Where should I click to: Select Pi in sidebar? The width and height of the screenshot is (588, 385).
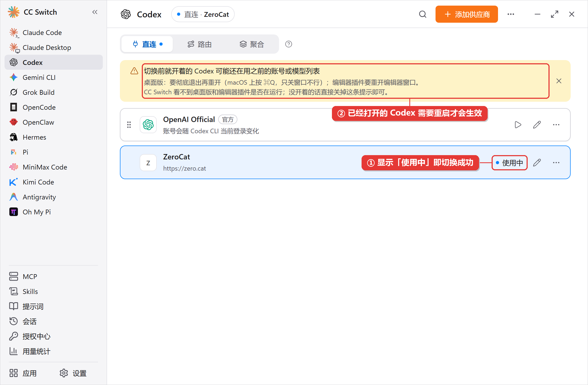tap(54, 152)
